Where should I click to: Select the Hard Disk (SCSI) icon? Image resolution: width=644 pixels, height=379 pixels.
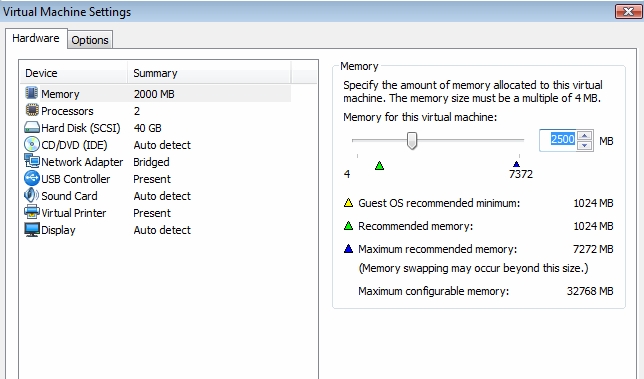click(32, 128)
